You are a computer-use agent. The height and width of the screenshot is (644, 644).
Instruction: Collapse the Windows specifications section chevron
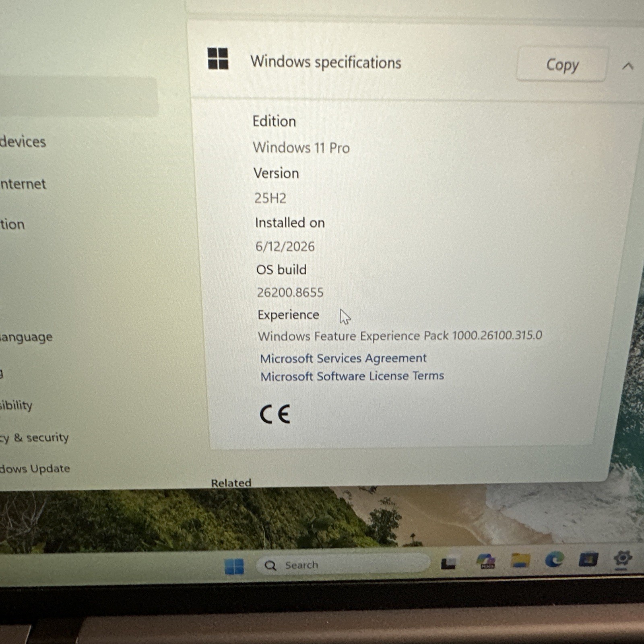pyautogui.click(x=627, y=66)
